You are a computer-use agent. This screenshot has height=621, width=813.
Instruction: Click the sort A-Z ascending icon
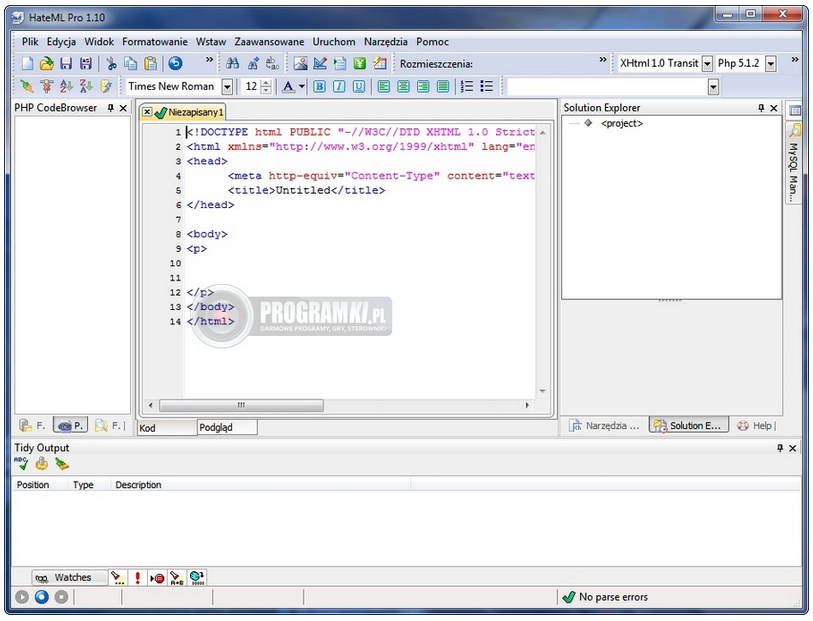(x=66, y=86)
